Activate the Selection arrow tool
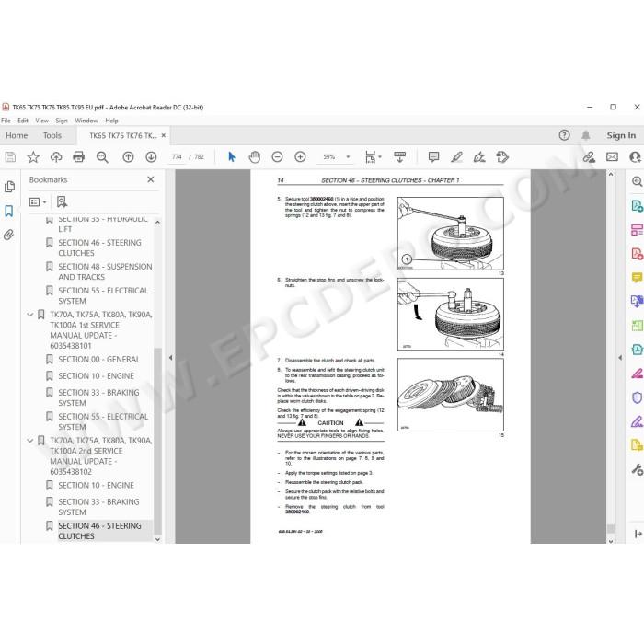The height and width of the screenshot is (644, 644). click(232, 157)
